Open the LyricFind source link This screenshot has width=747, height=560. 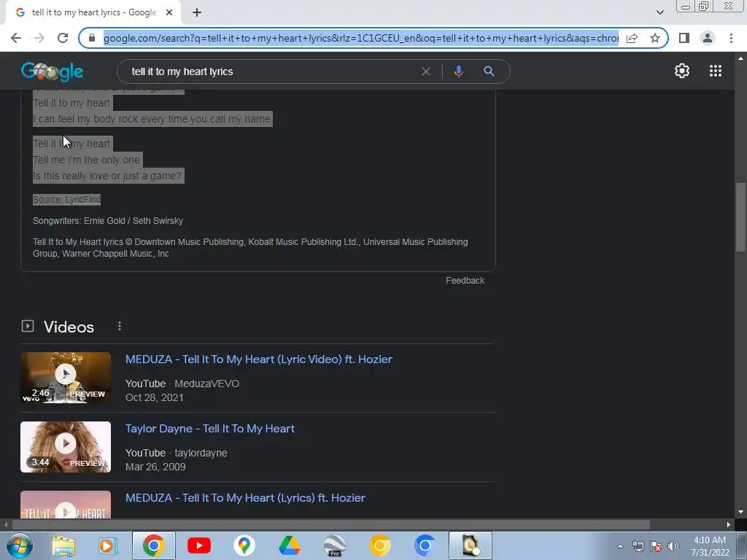pyautogui.click(x=83, y=200)
